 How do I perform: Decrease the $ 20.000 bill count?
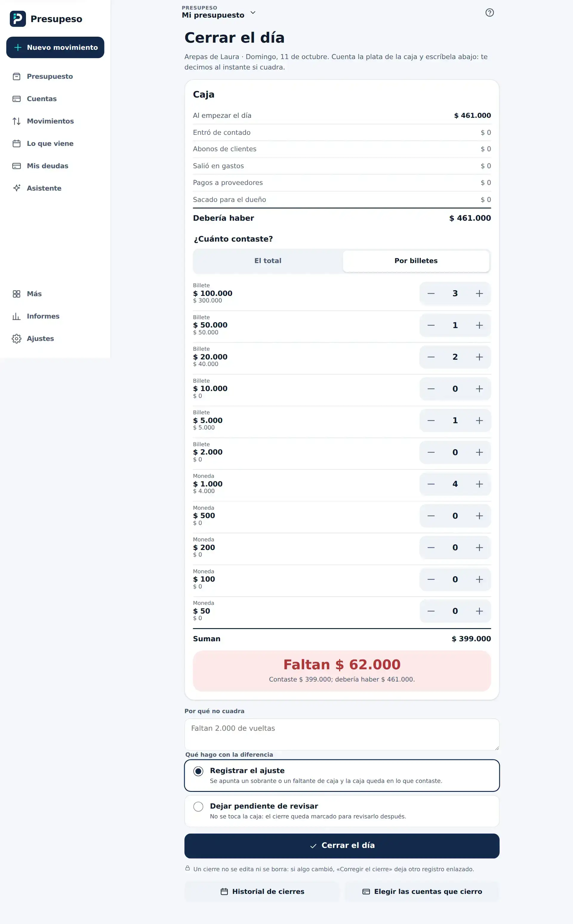tap(431, 357)
